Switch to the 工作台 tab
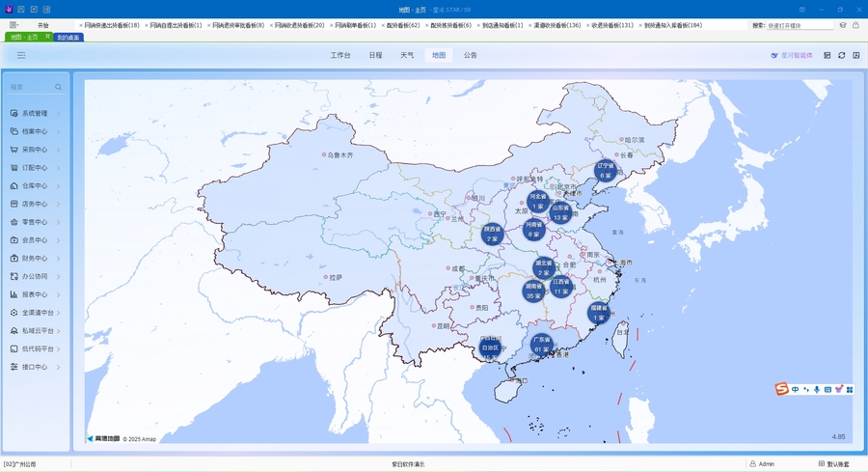This screenshot has width=868, height=472. pyautogui.click(x=340, y=55)
